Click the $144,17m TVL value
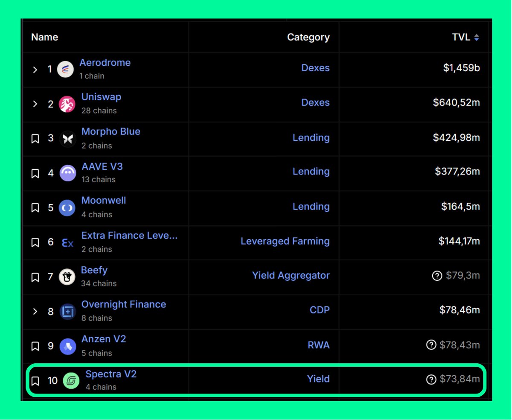The width and height of the screenshot is (512, 420). click(x=460, y=241)
